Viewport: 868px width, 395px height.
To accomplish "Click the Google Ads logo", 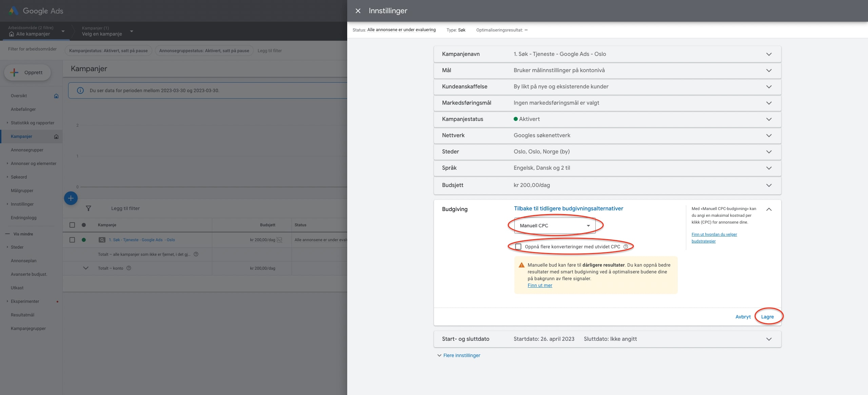I will pos(14,11).
